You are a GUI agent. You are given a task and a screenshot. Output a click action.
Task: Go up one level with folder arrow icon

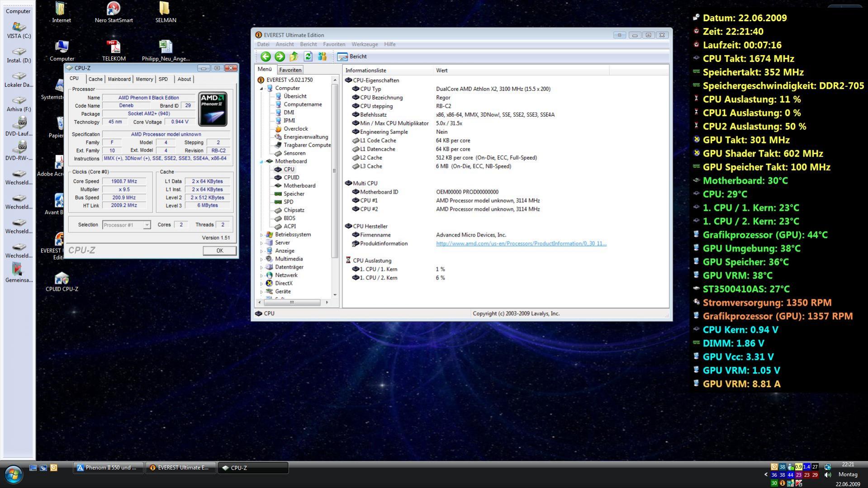click(x=294, y=57)
